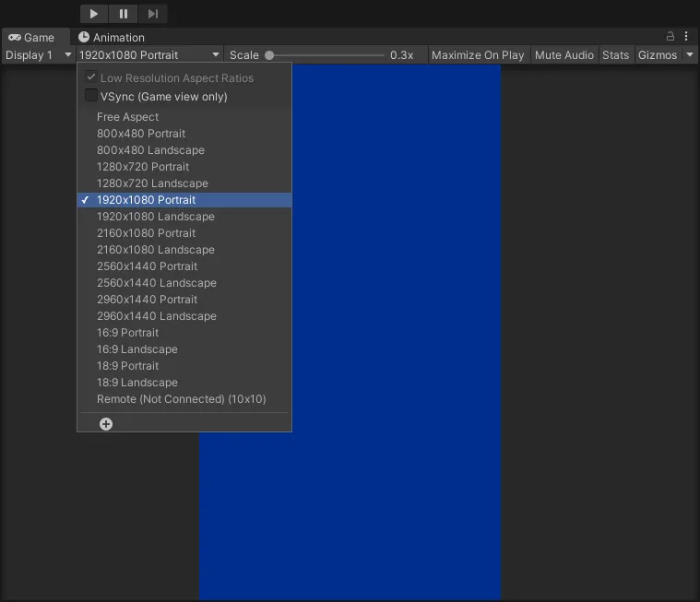This screenshot has height=602, width=700.
Task: Click the gamepad icon on Game tab
Action: tap(15, 38)
